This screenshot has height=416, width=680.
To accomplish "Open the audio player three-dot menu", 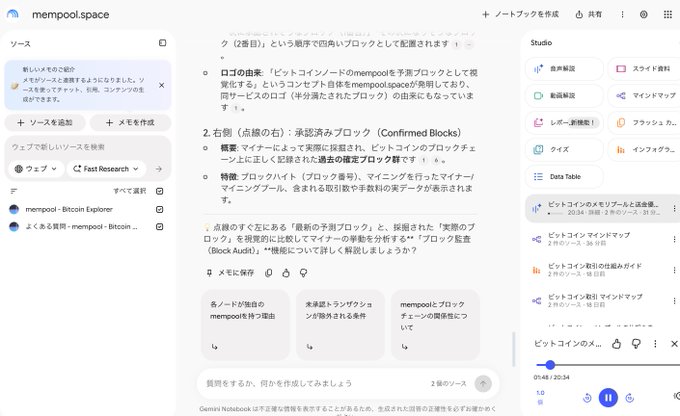I will 655,344.
